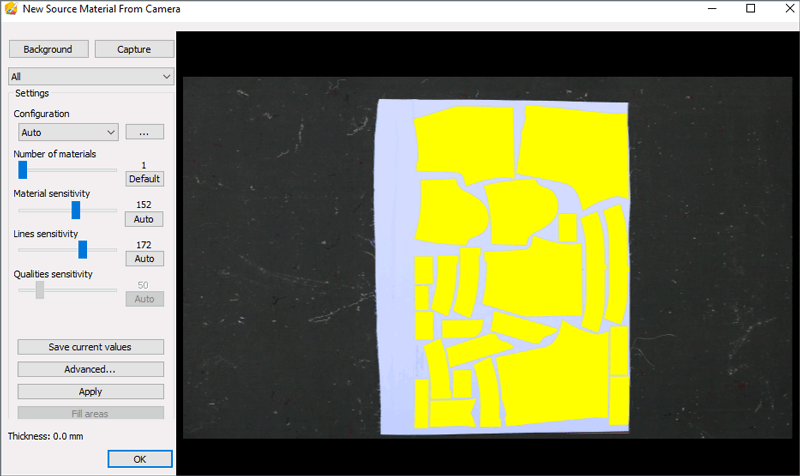Click the Lines sensitivity value '172'

[144, 245]
